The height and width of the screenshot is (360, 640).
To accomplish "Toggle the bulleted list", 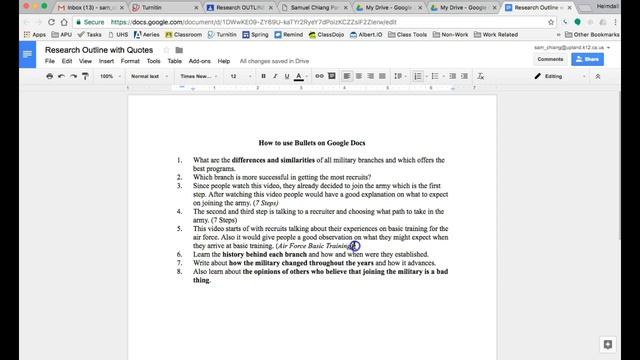I will coord(435,76).
